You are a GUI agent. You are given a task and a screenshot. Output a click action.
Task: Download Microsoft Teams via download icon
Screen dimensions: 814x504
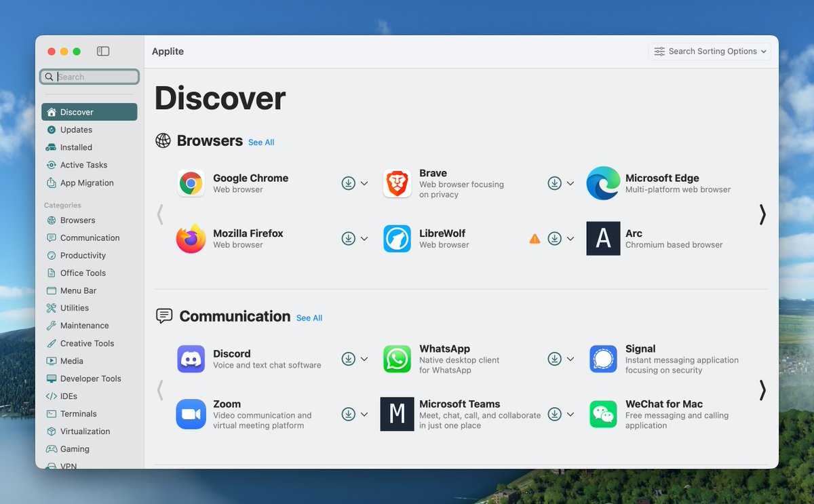[555, 414]
